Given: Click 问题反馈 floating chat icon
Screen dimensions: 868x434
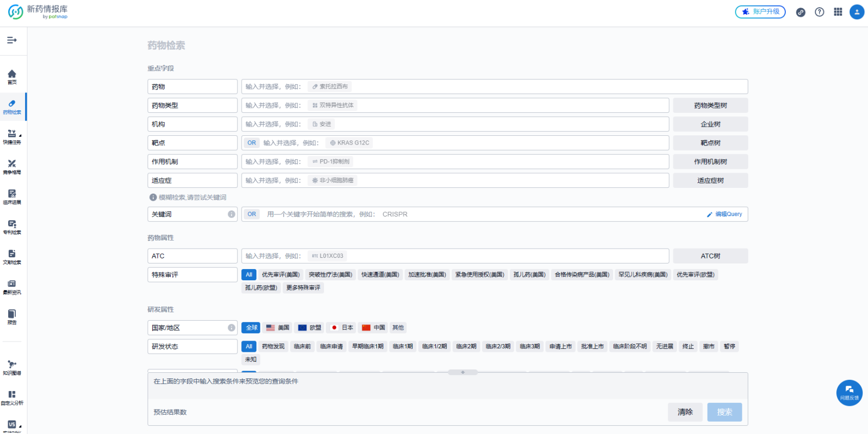Looking at the screenshot, I should [849, 392].
